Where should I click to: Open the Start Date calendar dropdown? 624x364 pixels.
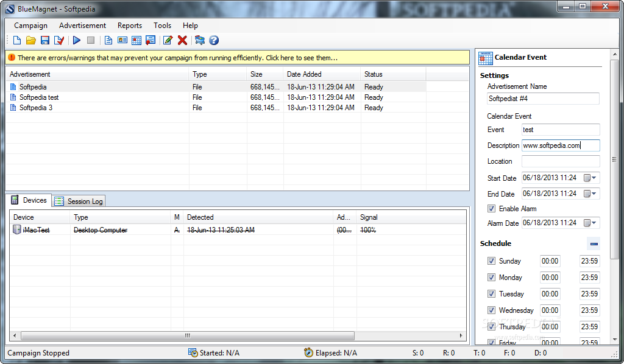(590, 178)
